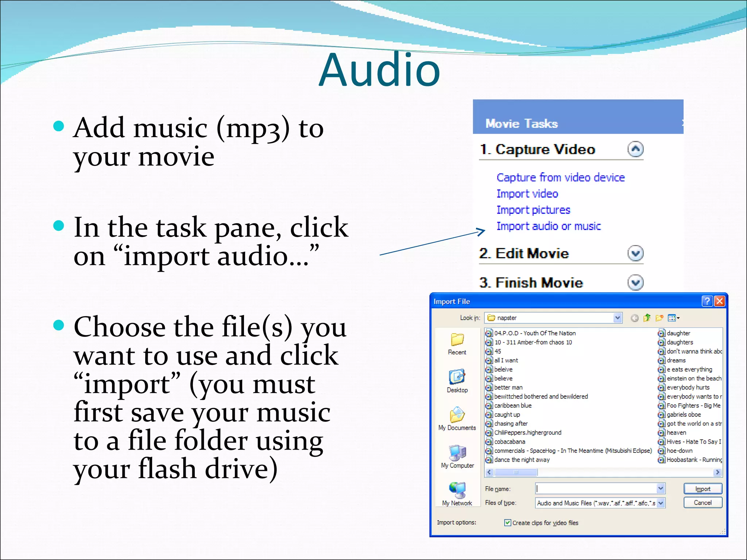Click Import pictures link
Viewport: 747px width, 560px height.
pyautogui.click(x=533, y=210)
